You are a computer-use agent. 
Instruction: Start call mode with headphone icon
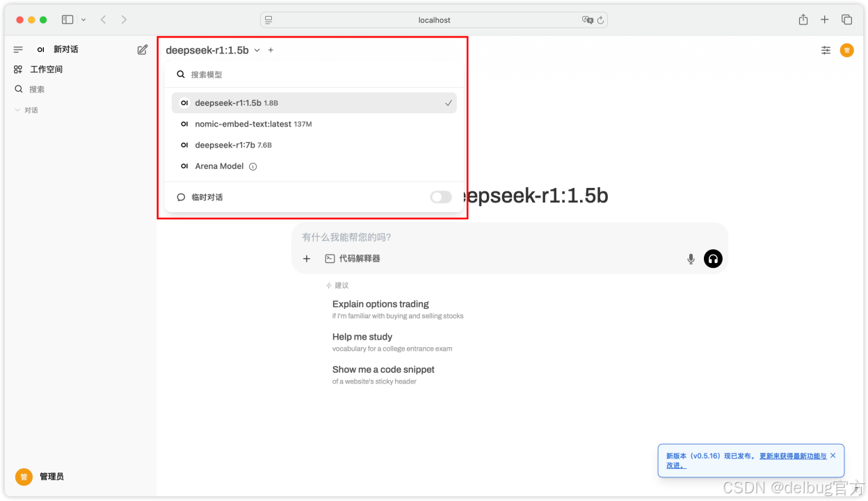point(713,259)
